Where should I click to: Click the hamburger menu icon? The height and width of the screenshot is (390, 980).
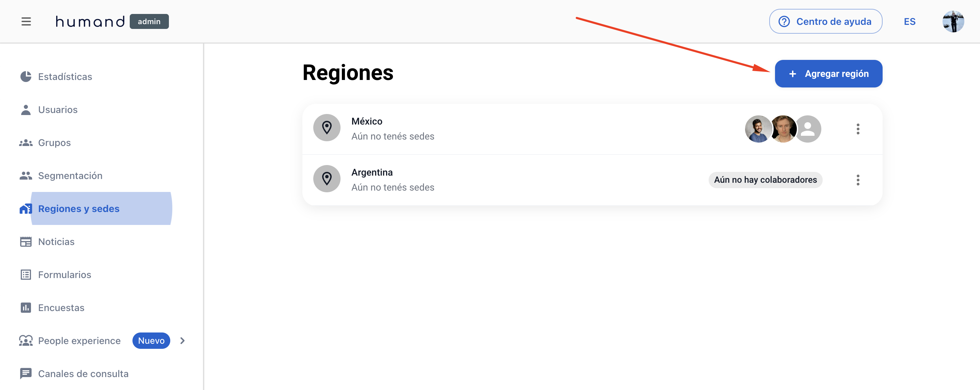(26, 22)
